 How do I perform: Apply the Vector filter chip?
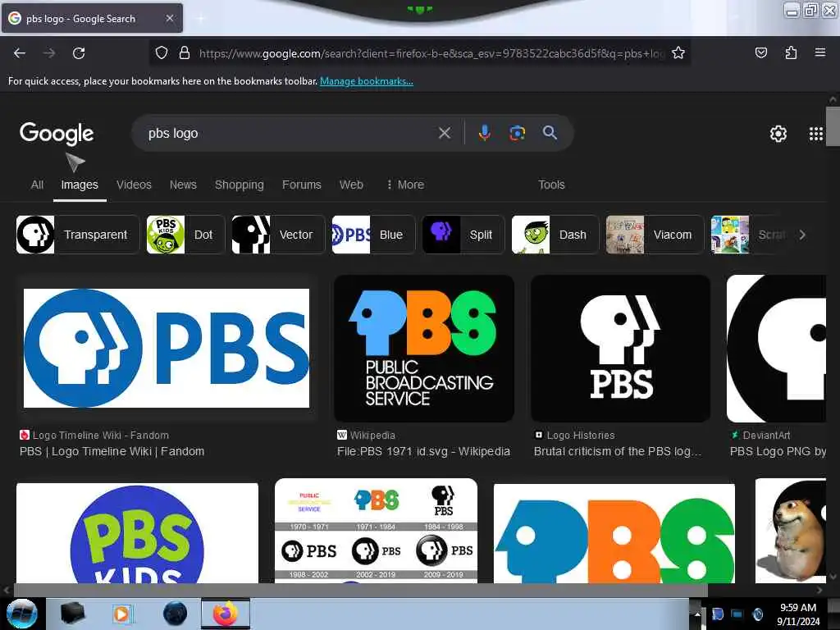pos(278,235)
